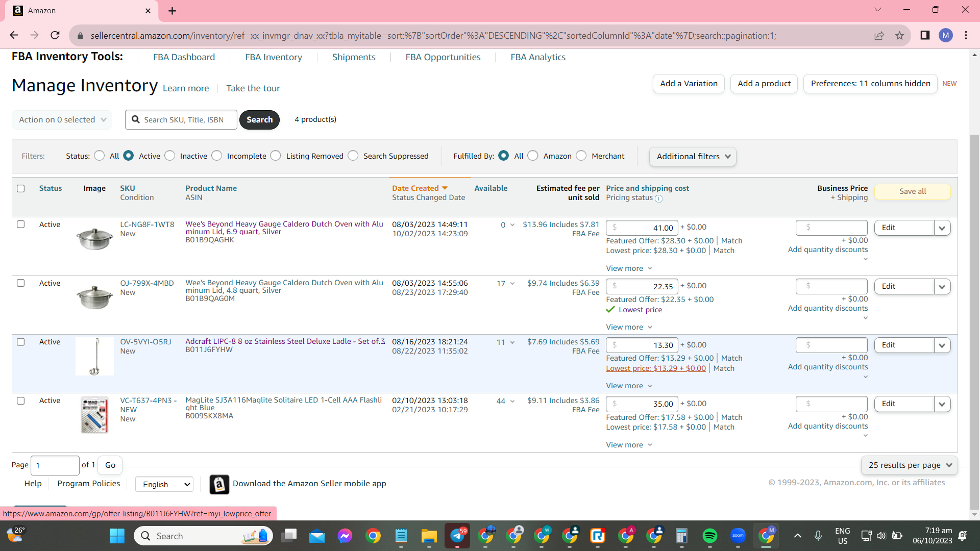Click the Search SKU, Title, ISBN field

pyautogui.click(x=181, y=120)
